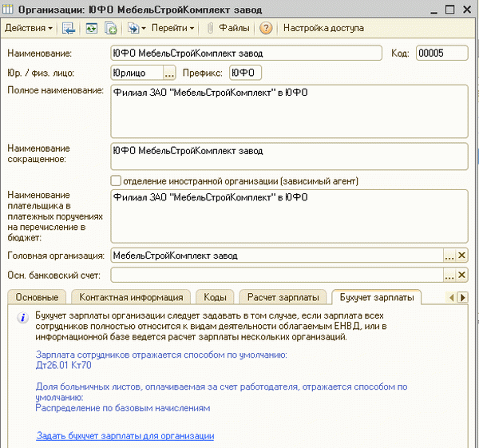This screenshot has width=479, height=448.
Task: Open the Перейти dropdown menu
Action: [176, 28]
